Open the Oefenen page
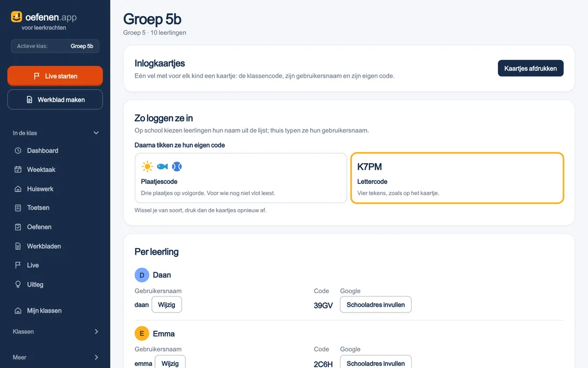 click(55, 227)
